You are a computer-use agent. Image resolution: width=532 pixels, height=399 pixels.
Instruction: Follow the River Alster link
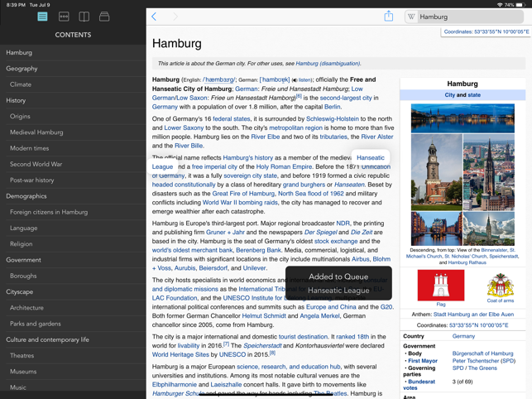point(377,137)
